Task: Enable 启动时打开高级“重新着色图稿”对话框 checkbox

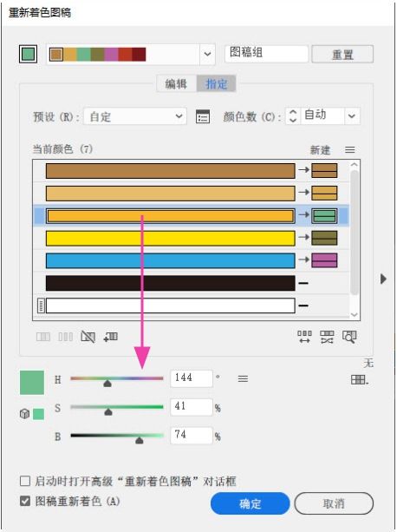Action: pos(25,481)
